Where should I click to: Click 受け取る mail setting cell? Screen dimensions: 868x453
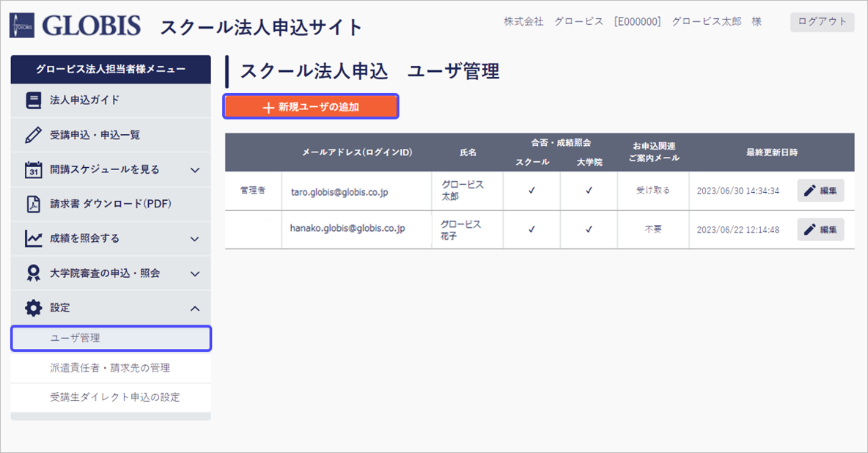652,191
